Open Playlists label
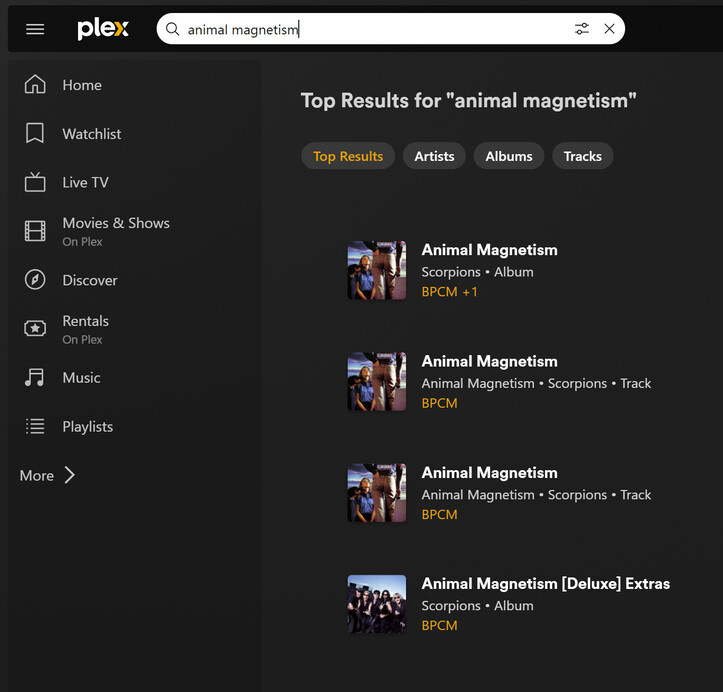723x692 pixels. 88,427
